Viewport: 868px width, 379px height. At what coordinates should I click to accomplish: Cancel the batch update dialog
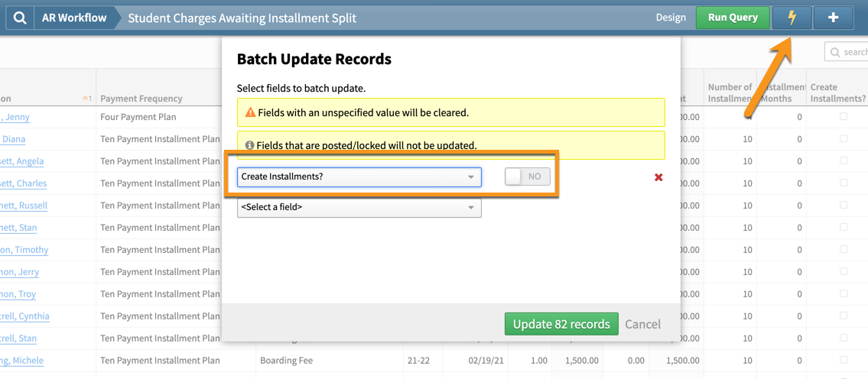coord(642,324)
